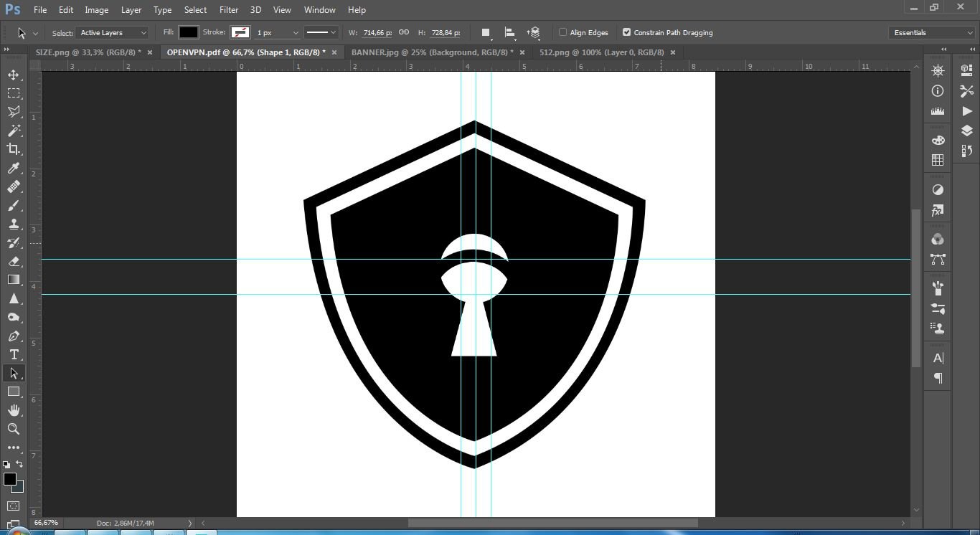Select the Healing Brush tool

[x=14, y=186]
